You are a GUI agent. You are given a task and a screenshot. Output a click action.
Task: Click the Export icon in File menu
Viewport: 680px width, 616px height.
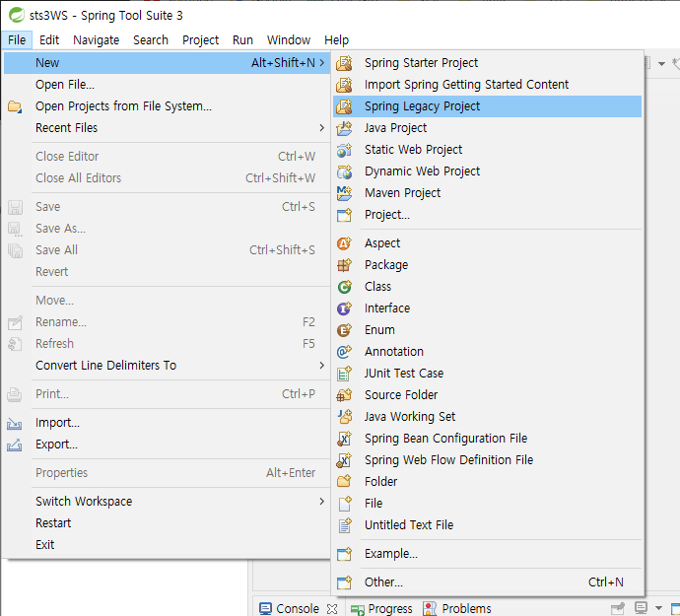coord(15,445)
